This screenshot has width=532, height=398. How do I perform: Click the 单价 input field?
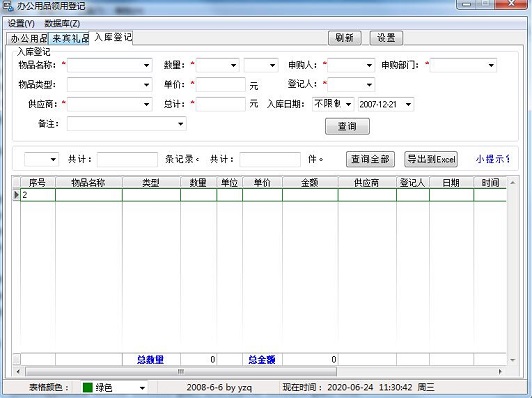221,84
